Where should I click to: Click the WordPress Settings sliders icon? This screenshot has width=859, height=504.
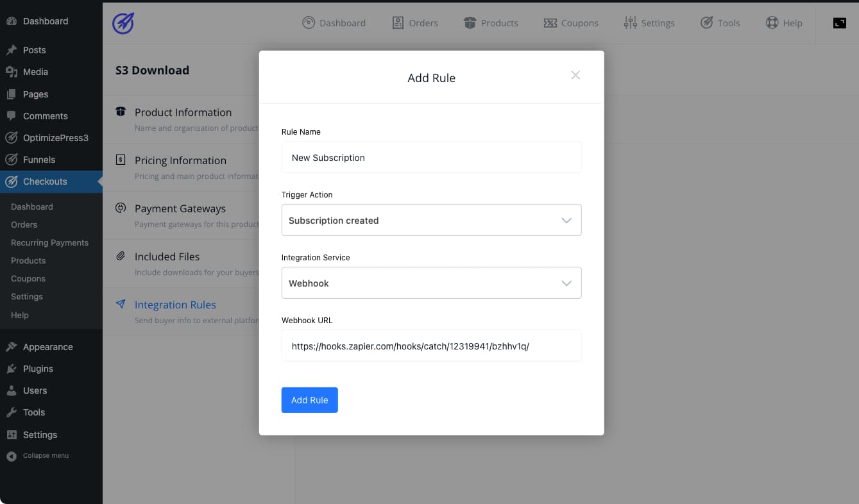pyautogui.click(x=12, y=435)
